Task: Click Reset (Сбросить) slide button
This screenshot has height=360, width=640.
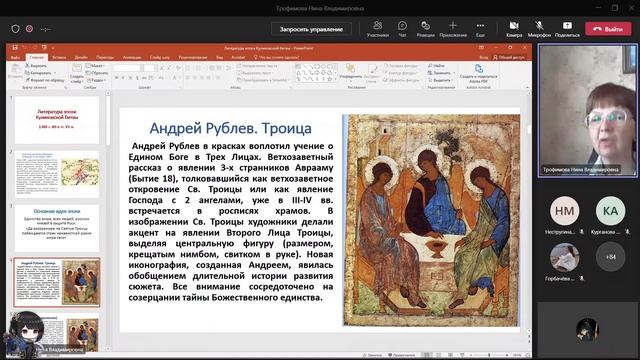Action: 98,73
